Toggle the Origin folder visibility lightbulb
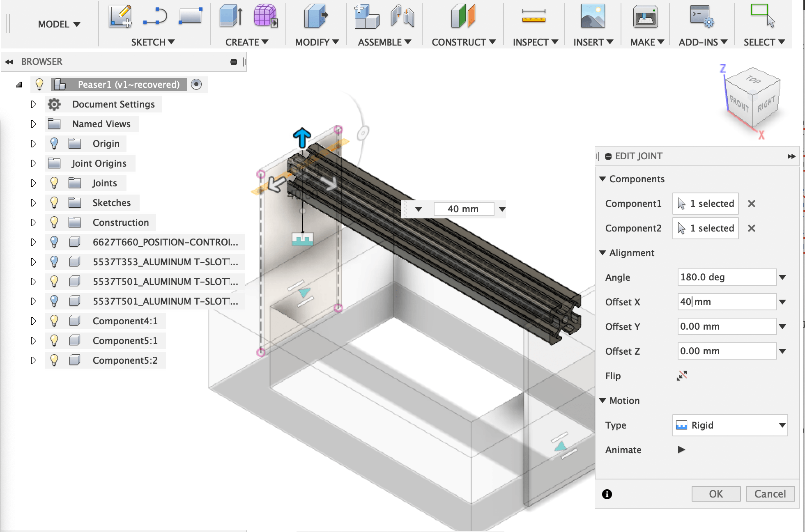This screenshot has height=532, width=805. tap(54, 143)
